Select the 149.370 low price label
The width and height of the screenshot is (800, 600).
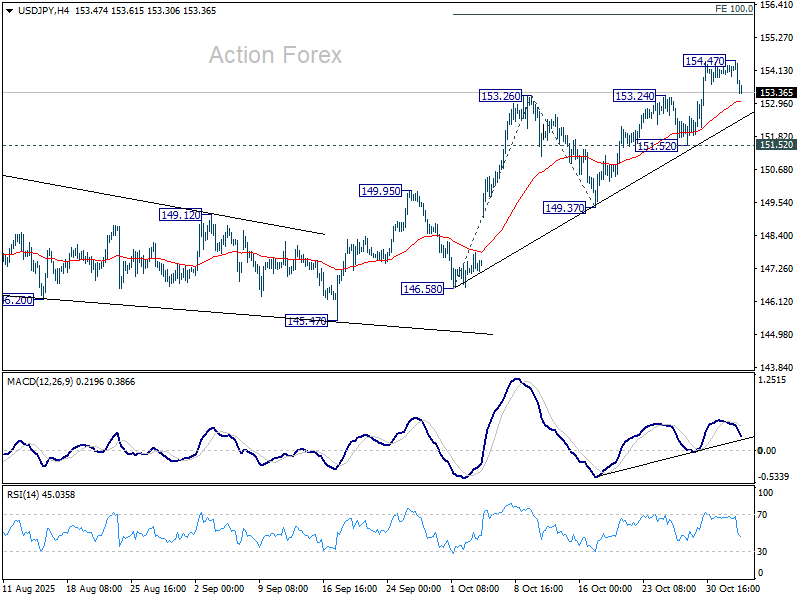point(564,207)
